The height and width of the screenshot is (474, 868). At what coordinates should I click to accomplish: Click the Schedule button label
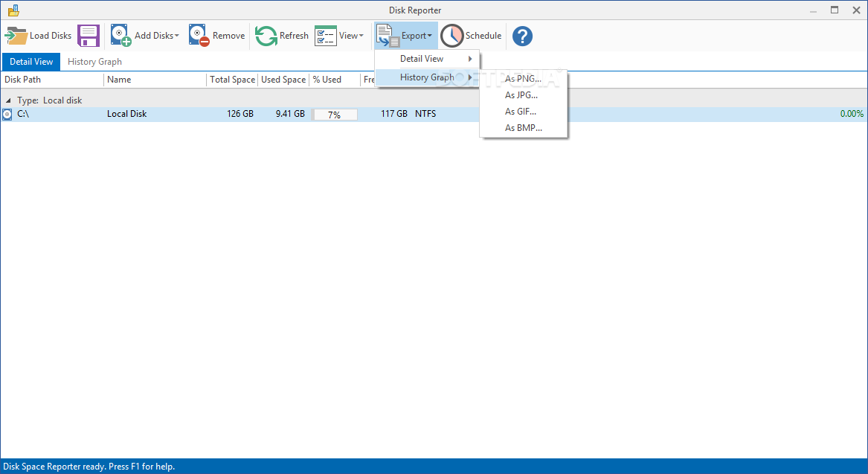click(x=483, y=36)
